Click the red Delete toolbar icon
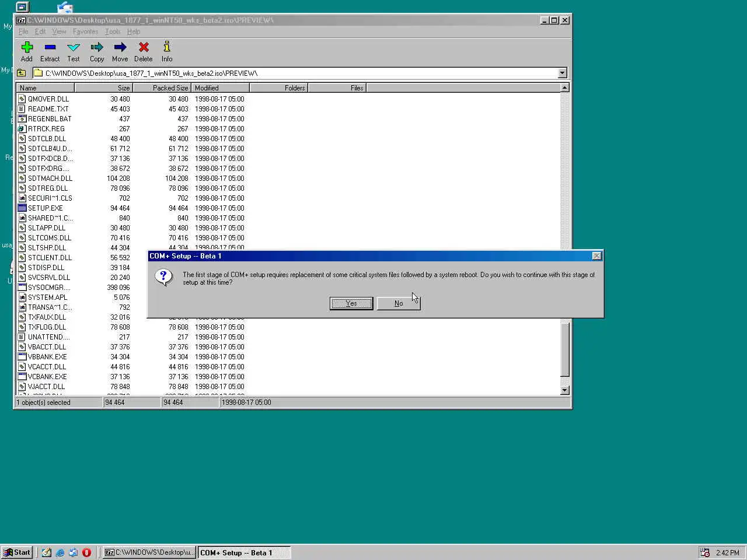The image size is (747, 560). tap(144, 47)
